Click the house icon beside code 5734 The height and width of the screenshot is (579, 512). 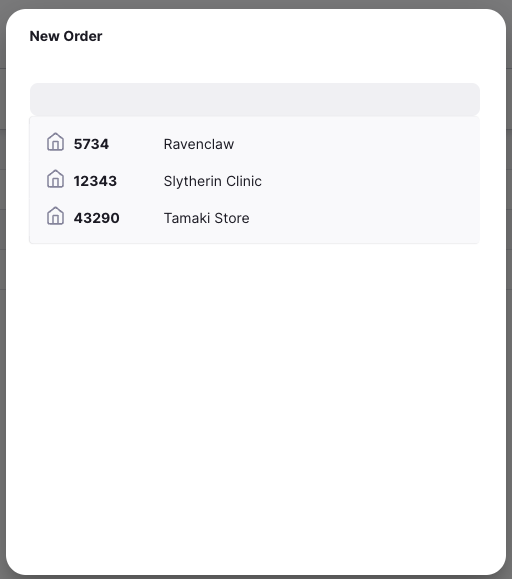(x=55, y=142)
